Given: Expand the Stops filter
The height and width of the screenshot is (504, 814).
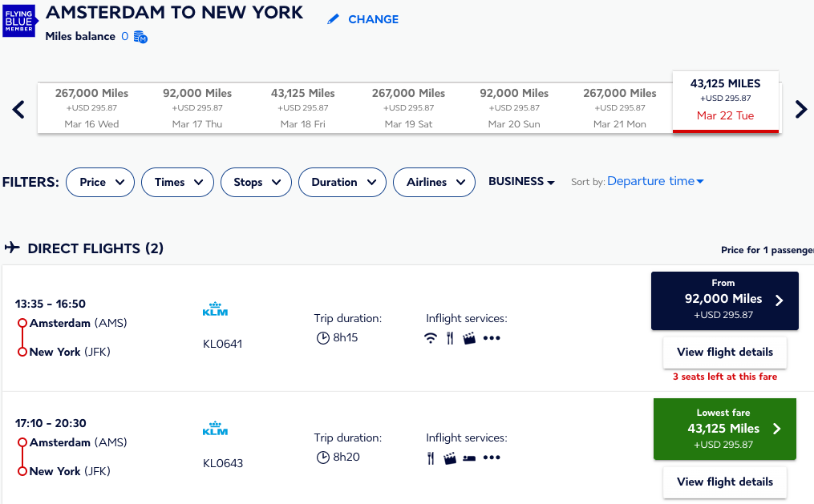Looking at the screenshot, I should point(256,183).
